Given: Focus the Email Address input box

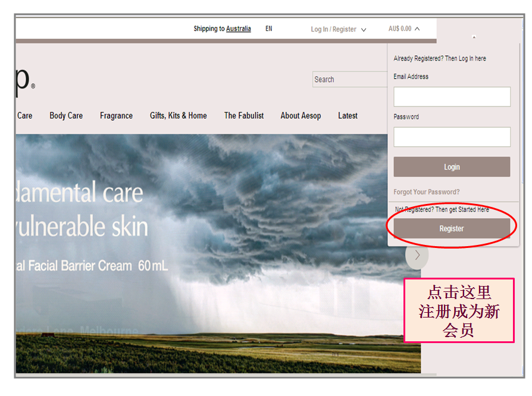Looking at the screenshot, I should pos(452,97).
